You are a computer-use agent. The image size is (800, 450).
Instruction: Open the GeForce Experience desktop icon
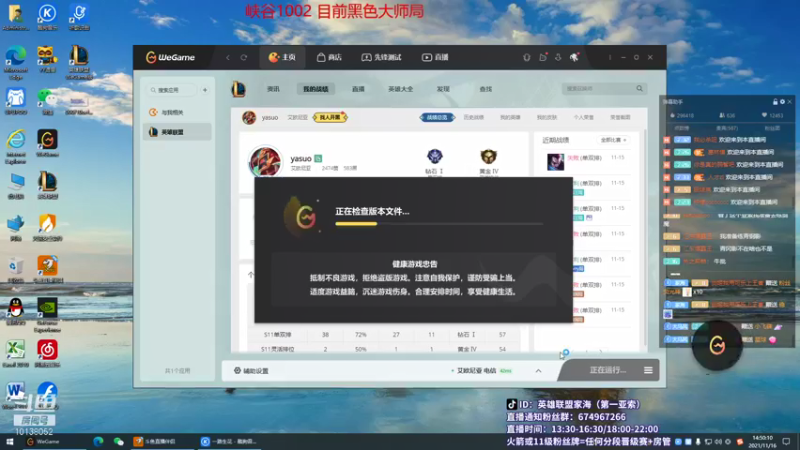tap(47, 315)
